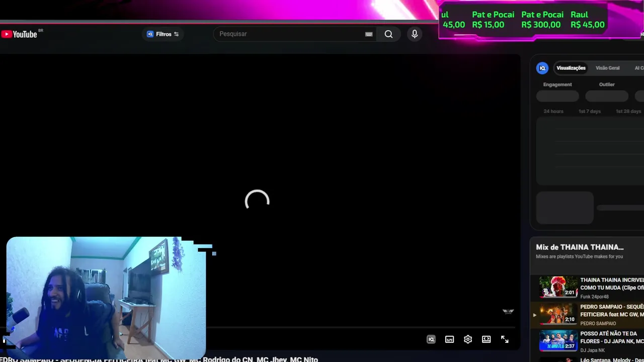The image size is (644, 362).
Task: Open PEDRO SAMPAIO playlist video thumbnail
Action: click(558, 314)
